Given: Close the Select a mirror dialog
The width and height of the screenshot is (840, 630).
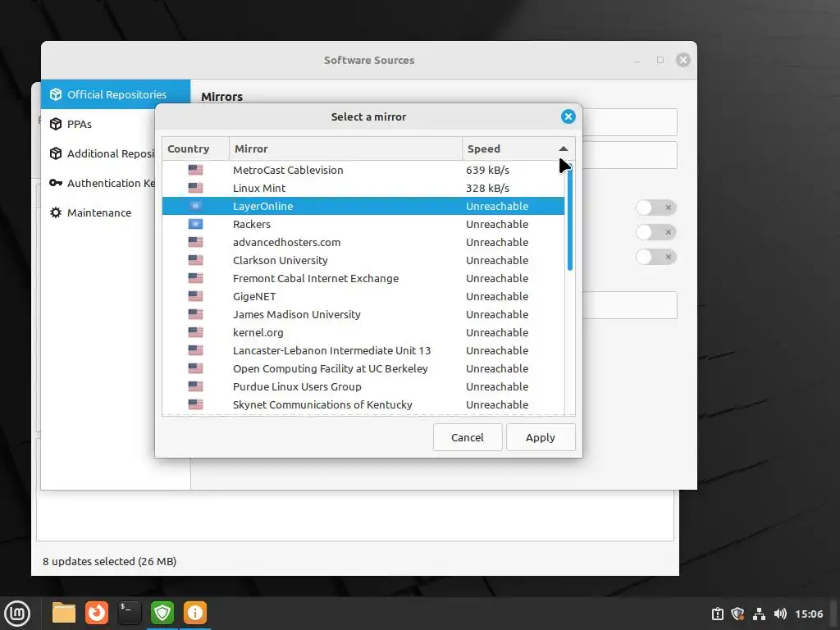Looking at the screenshot, I should [x=568, y=116].
